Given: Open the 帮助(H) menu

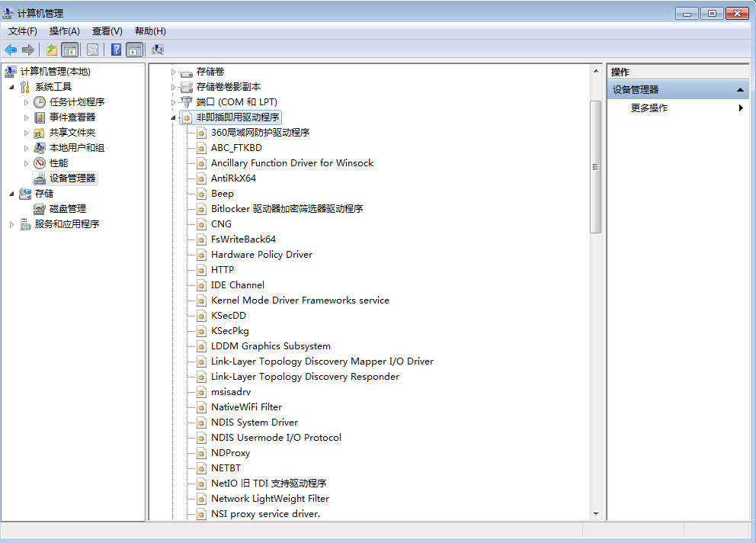Looking at the screenshot, I should tap(150, 31).
